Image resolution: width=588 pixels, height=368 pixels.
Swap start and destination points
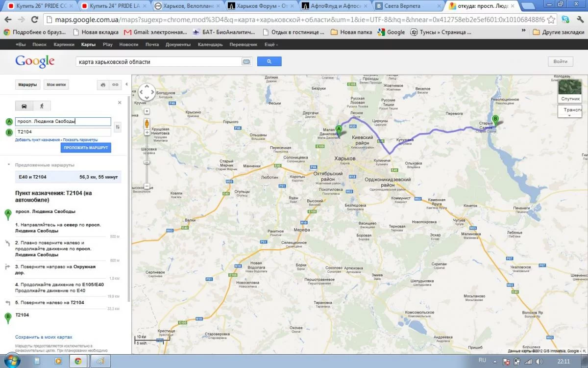coord(118,127)
